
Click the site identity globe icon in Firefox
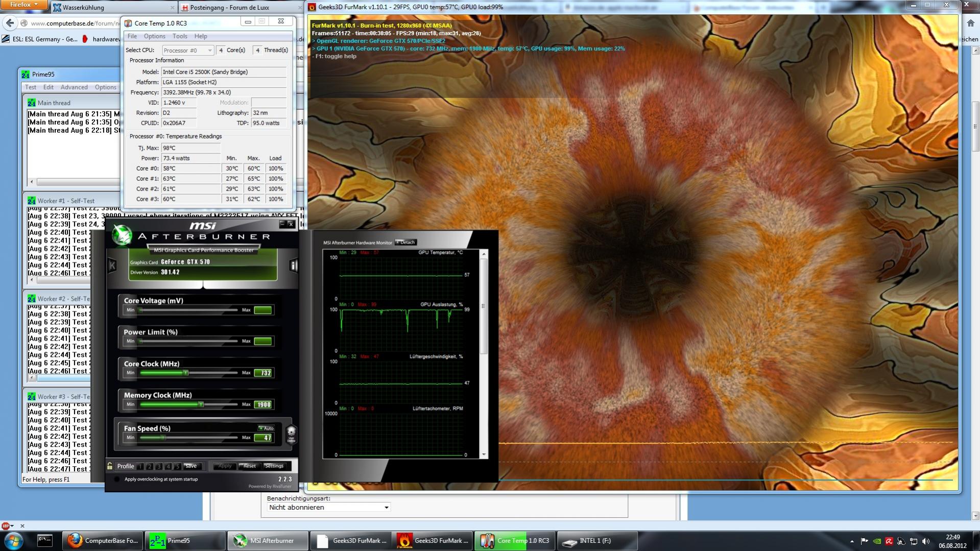pos(24,23)
